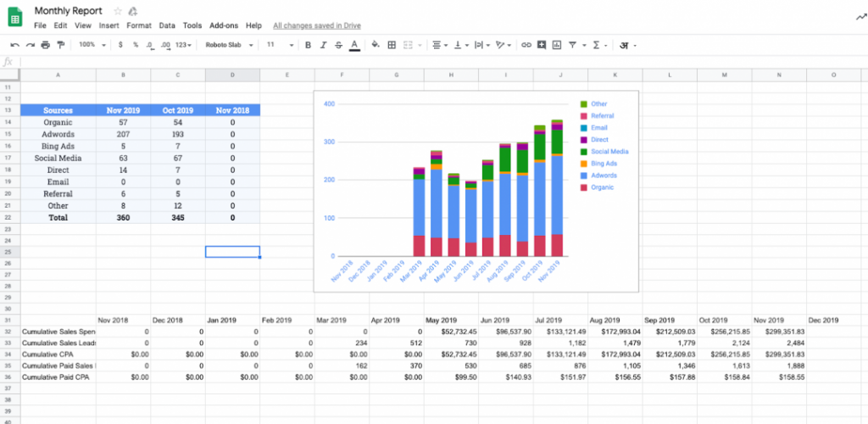Decrease decimal places (.0 icon)

tap(150, 45)
